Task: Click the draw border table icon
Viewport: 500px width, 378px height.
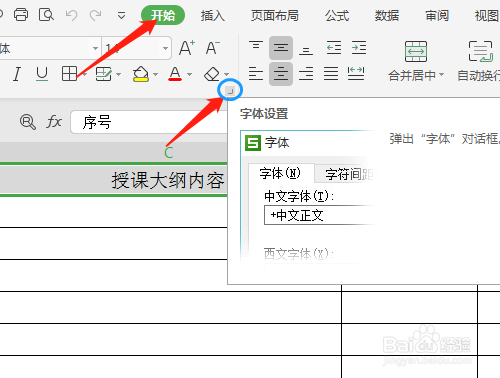Action: click(x=104, y=74)
